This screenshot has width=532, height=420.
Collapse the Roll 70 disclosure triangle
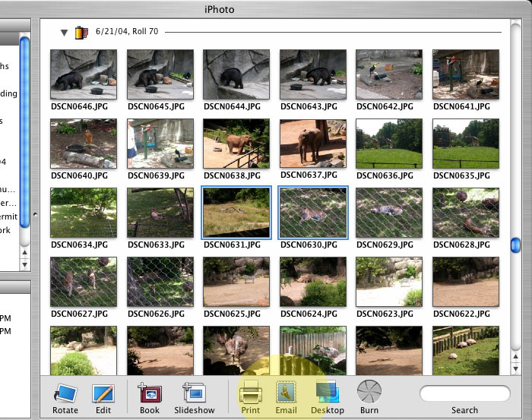click(x=65, y=33)
